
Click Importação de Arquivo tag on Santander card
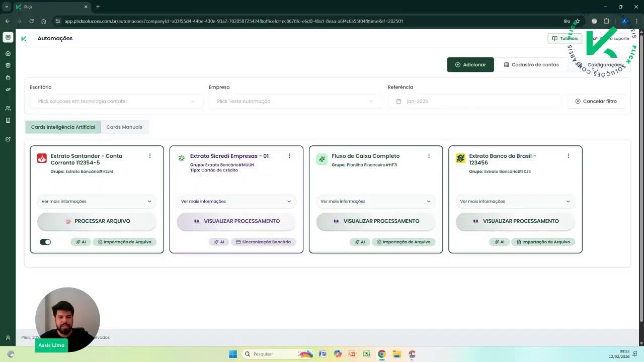pos(124,242)
